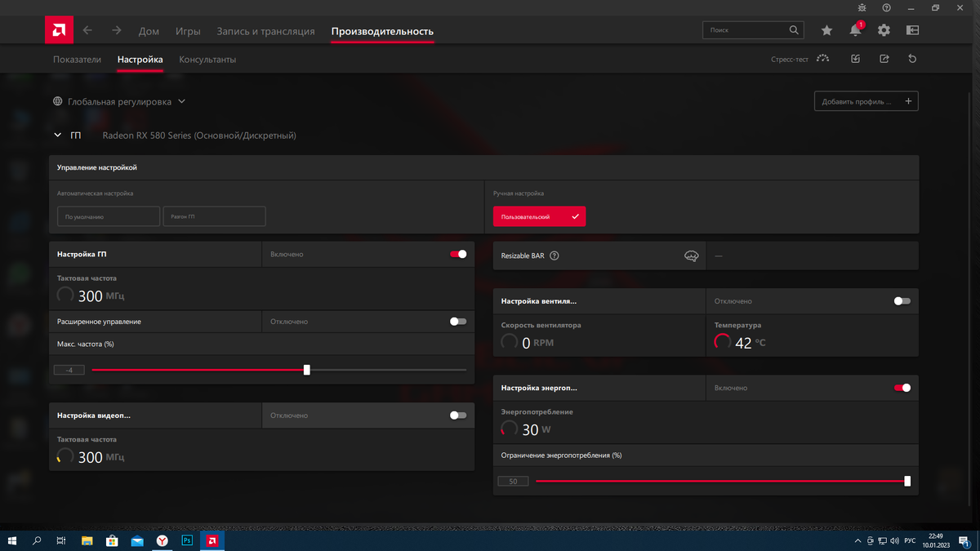This screenshot has height=551, width=980.
Task: Open bug report icon
Action: [862, 7]
